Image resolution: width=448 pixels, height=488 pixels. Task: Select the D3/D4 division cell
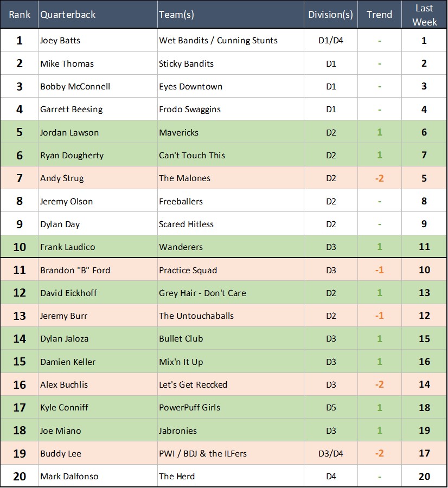tap(331, 453)
